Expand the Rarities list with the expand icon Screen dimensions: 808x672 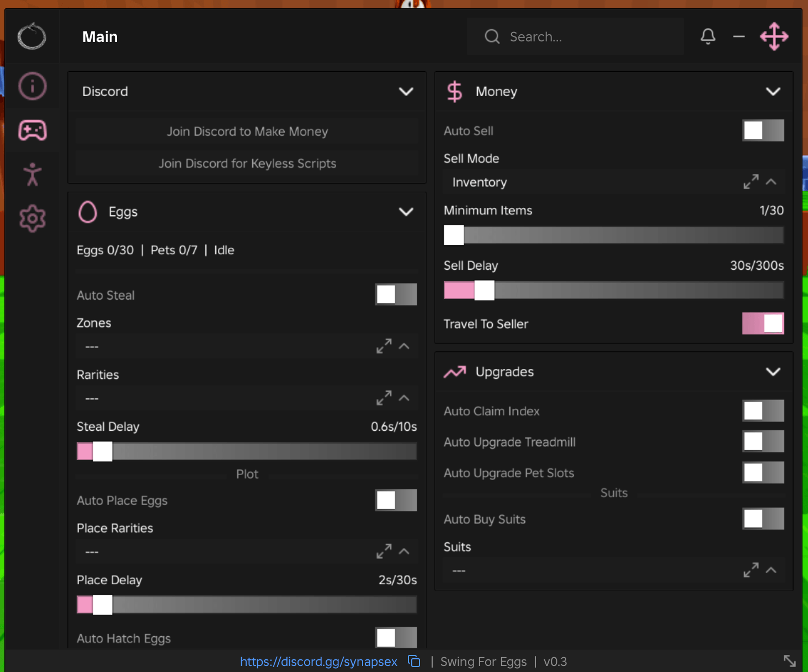point(384,398)
